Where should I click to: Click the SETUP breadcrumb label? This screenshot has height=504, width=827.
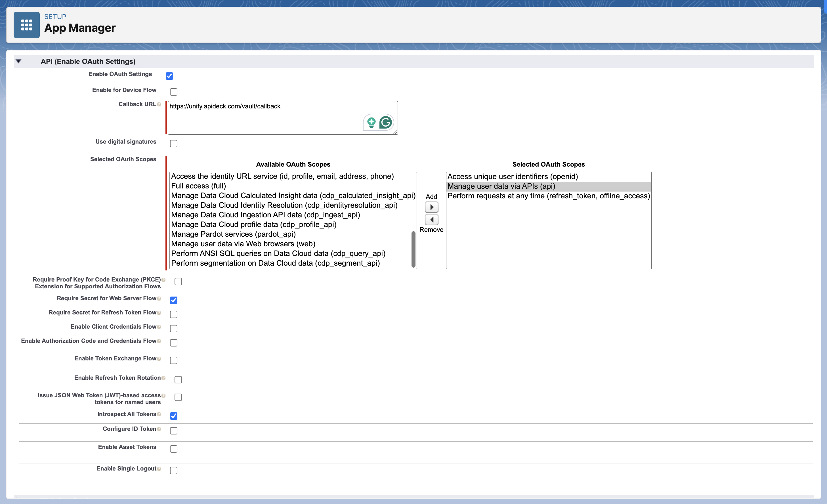[55, 17]
